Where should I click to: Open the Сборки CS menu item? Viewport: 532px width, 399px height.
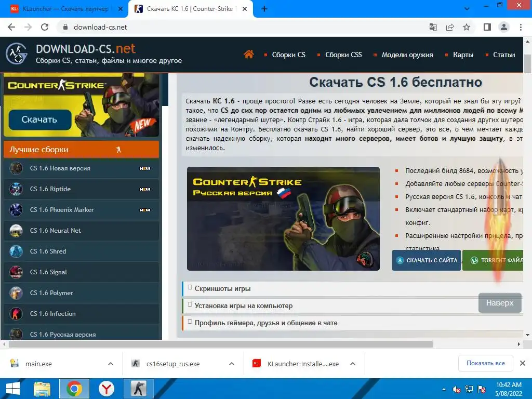[288, 55]
